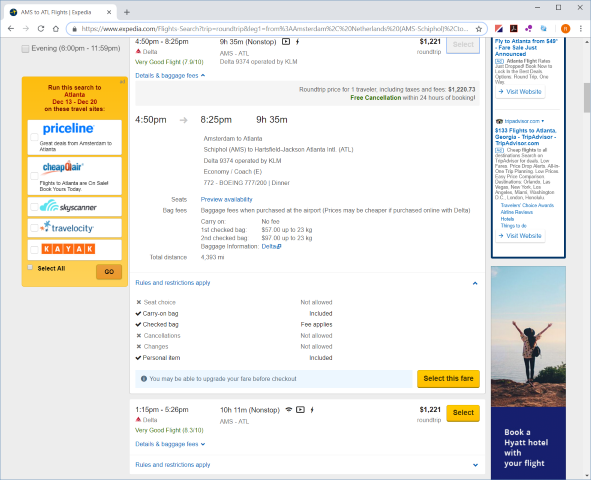The image size is (591, 480).
Task: Collapse Details & baggage fees for 4:50pm flight
Action: [x=170, y=76]
